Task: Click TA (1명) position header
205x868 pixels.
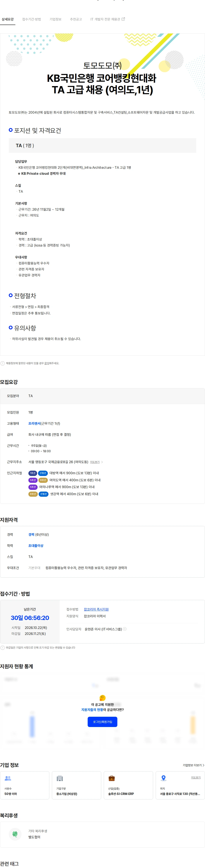Action: [102, 145]
